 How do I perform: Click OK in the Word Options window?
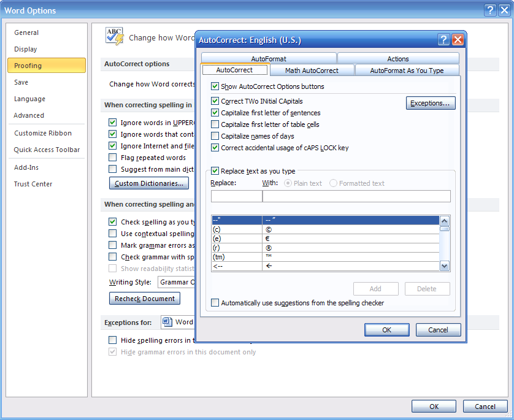coord(434,407)
